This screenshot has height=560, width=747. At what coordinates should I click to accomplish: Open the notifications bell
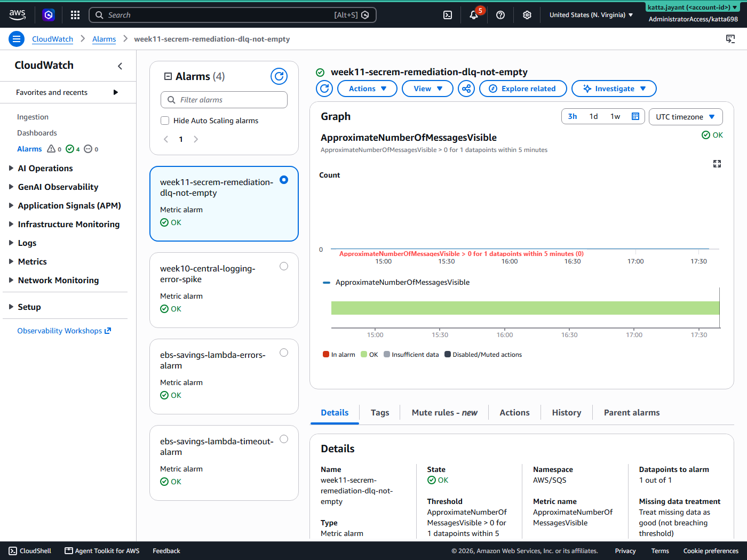[474, 15]
